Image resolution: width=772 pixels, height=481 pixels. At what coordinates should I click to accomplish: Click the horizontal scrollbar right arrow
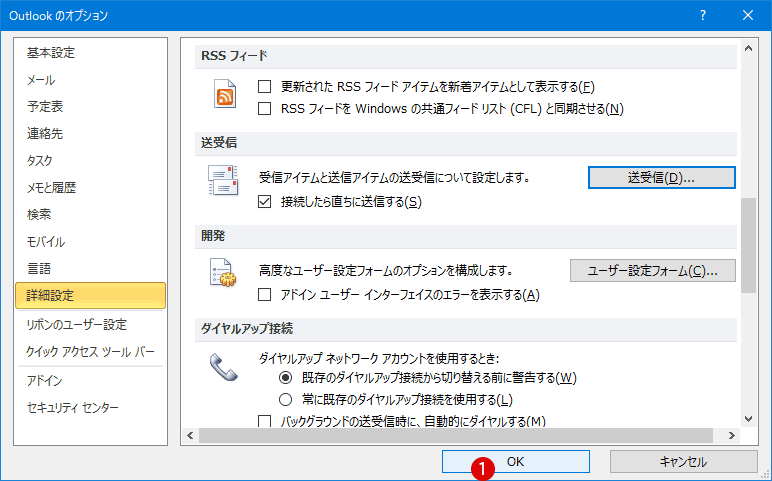pyautogui.click(x=732, y=435)
